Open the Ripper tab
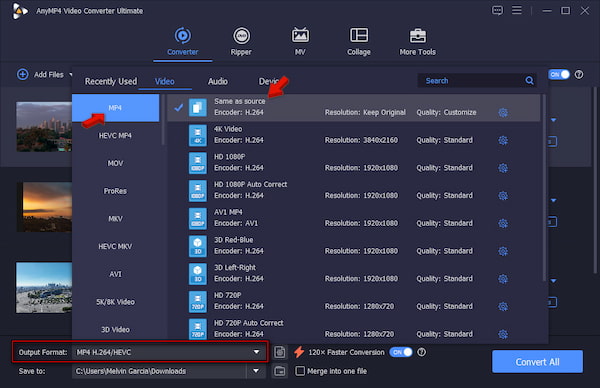This screenshot has height=388, width=600. pos(241,41)
